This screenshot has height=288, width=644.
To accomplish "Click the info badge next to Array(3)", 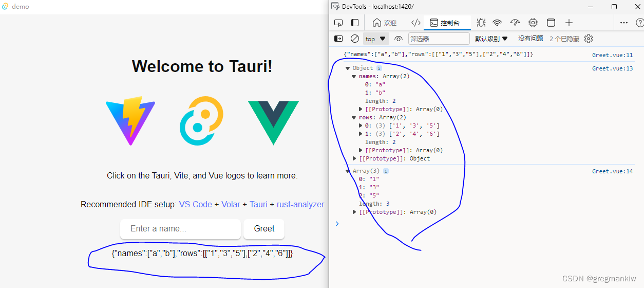I will tap(386, 171).
